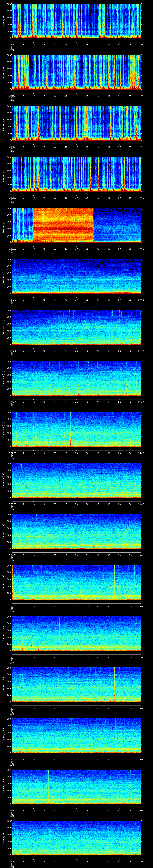Click the '19:00' end time label
The height and width of the screenshot is (868, 153).
pos(141,249)
